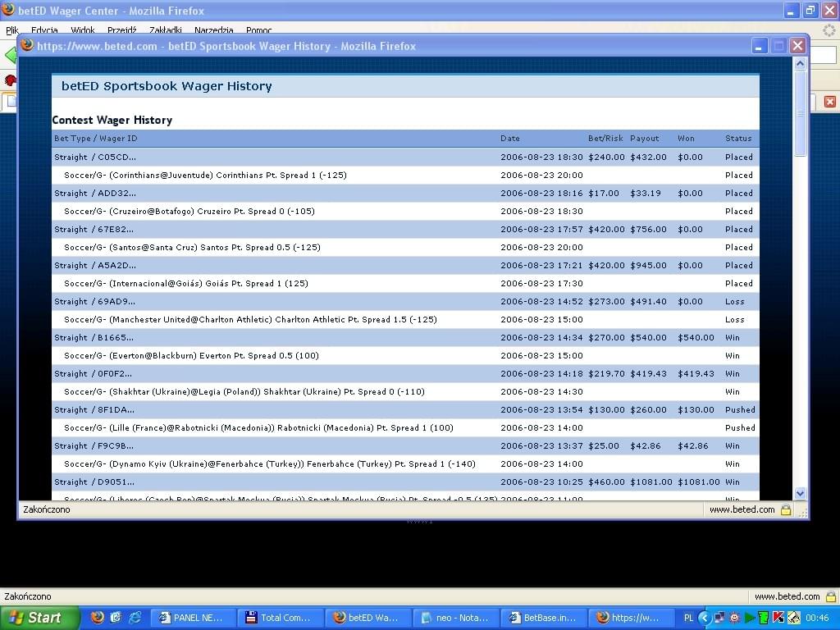Click the Bet Type / Wager ID column header
The width and height of the screenshot is (840, 630).
[x=96, y=138]
